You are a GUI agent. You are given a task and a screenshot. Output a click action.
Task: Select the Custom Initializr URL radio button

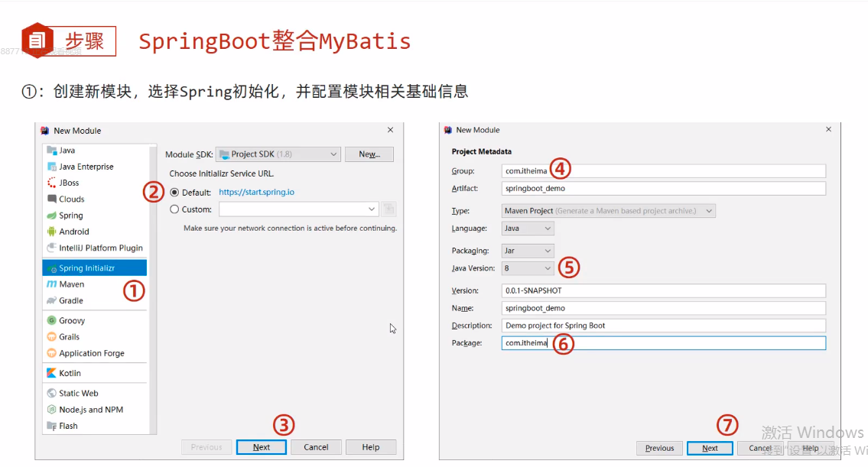[174, 209]
